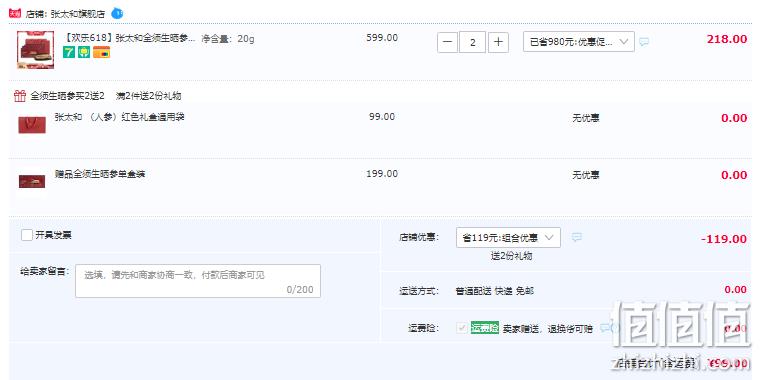760x380 pixels.
Task: Click the green 7-day return badge
Action: 69,52
